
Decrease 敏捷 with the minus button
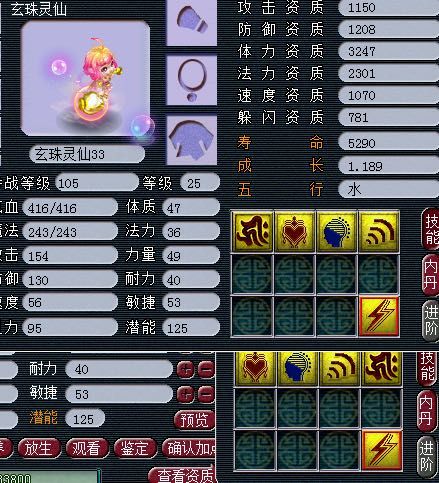[206, 394]
